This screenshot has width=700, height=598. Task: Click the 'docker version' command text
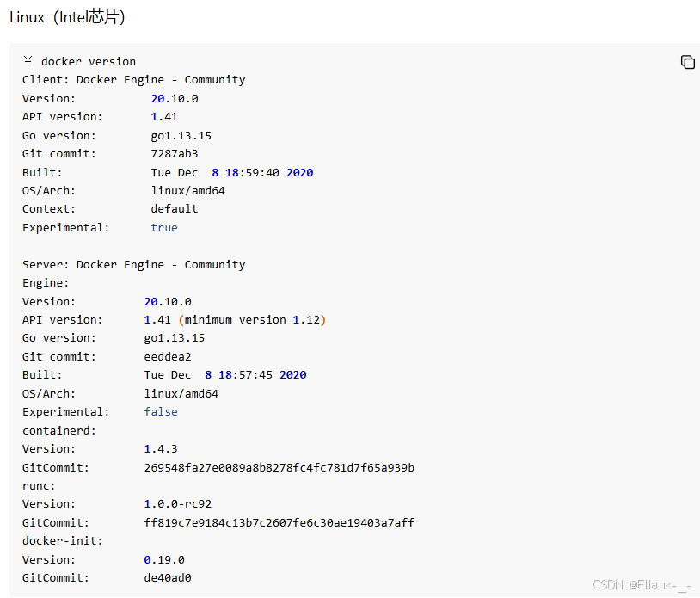(x=89, y=62)
